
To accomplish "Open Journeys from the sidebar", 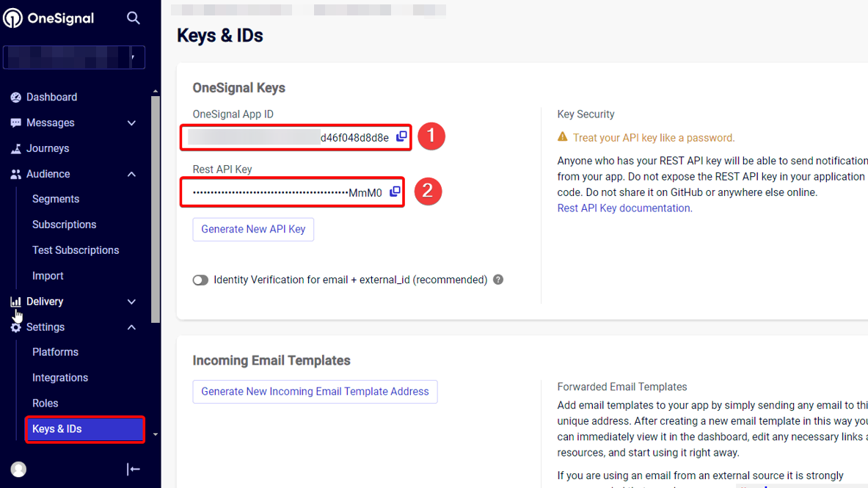I will [x=48, y=148].
